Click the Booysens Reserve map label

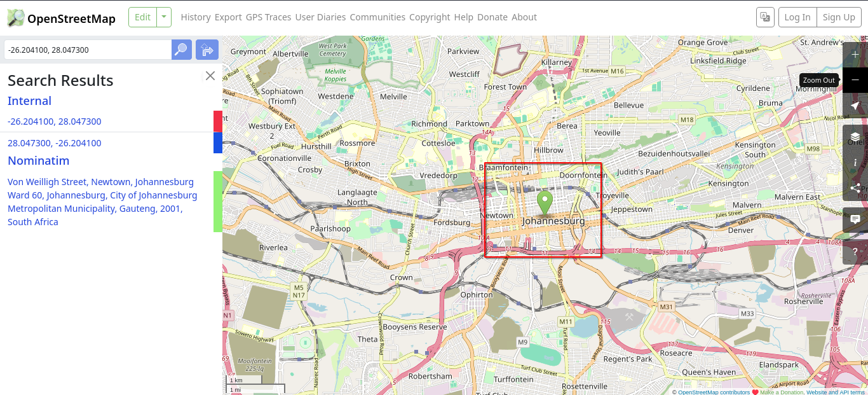tap(415, 327)
